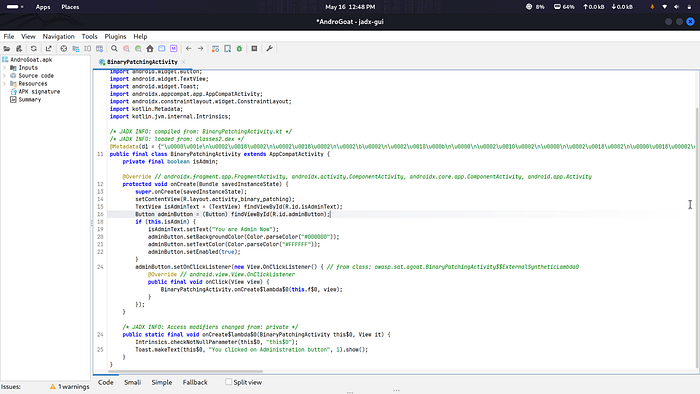The height and width of the screenshot is (394, 700).
Task: Toggle the deobfuscation icon
Action: pyautogui.click(x=215, y=49)
